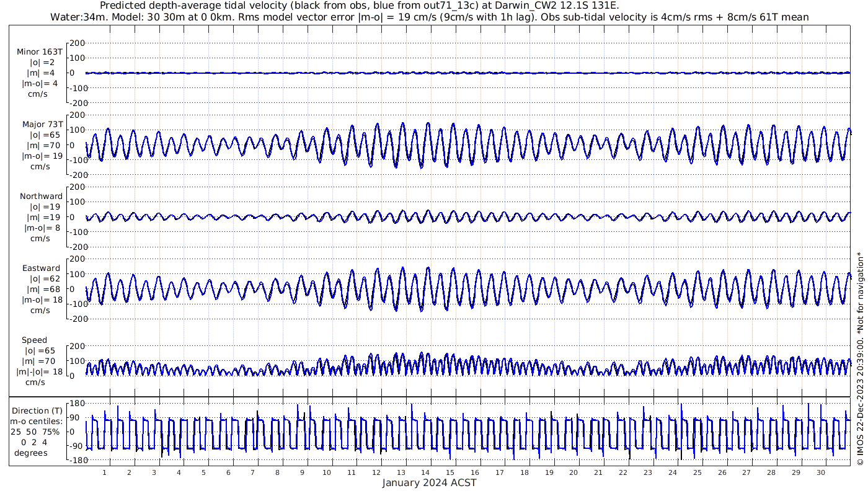Click the 'Major 73T' panel label
This screenshot has height=496, width=868.
[42, 124]
